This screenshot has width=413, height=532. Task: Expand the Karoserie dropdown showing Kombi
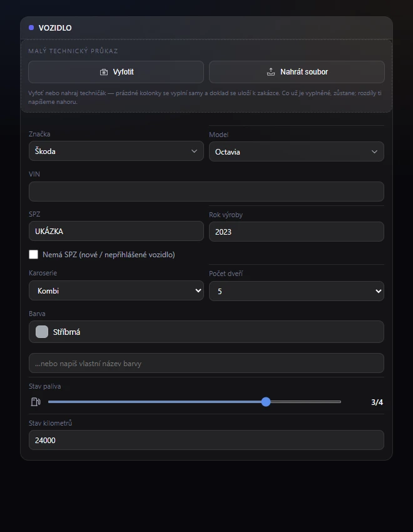point(116,291)
